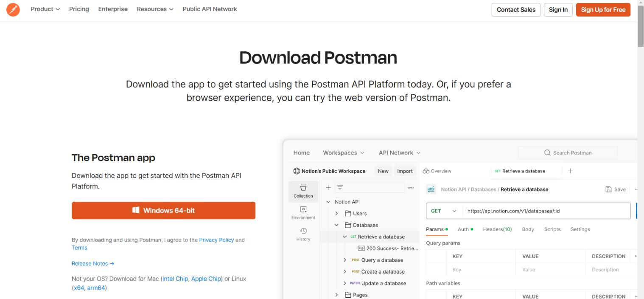Switch to the Params tab
This screenshot has height=299, width=644.
[x=437, y=229]
